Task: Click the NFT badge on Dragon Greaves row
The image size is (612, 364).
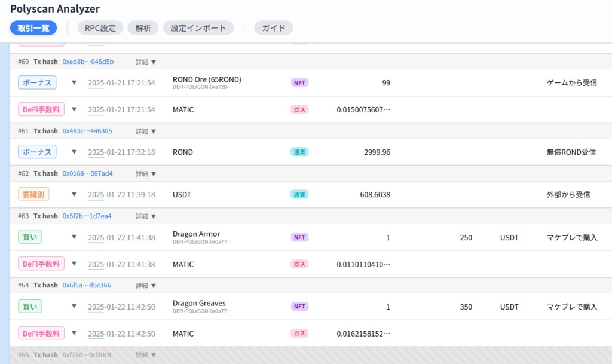Action: [299, 307]
